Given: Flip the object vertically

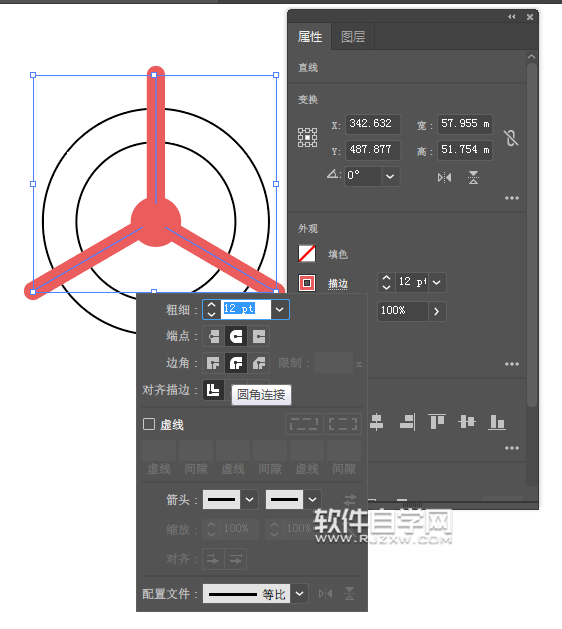Looking at the screenshot, I should coord(473,177).
